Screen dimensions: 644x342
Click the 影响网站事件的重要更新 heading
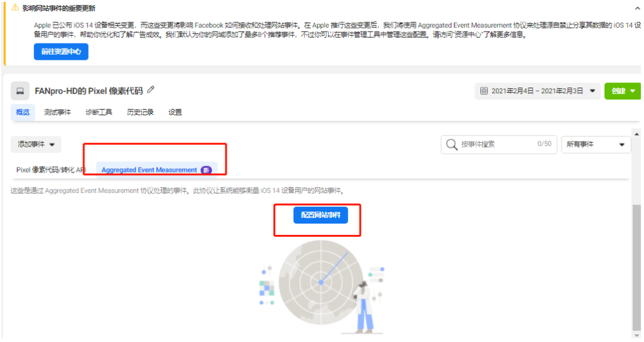(x=59, y=8)
